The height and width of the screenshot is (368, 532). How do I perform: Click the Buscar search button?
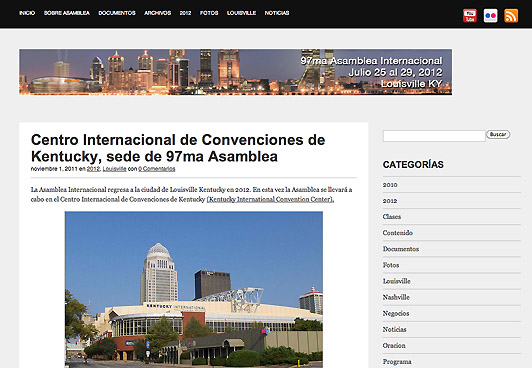pos(498,134)
